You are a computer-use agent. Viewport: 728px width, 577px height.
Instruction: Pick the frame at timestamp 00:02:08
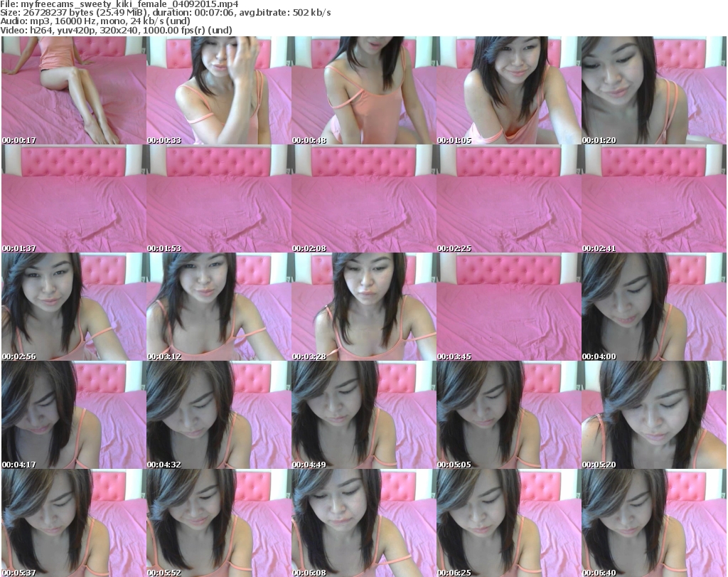click(364, 198)
